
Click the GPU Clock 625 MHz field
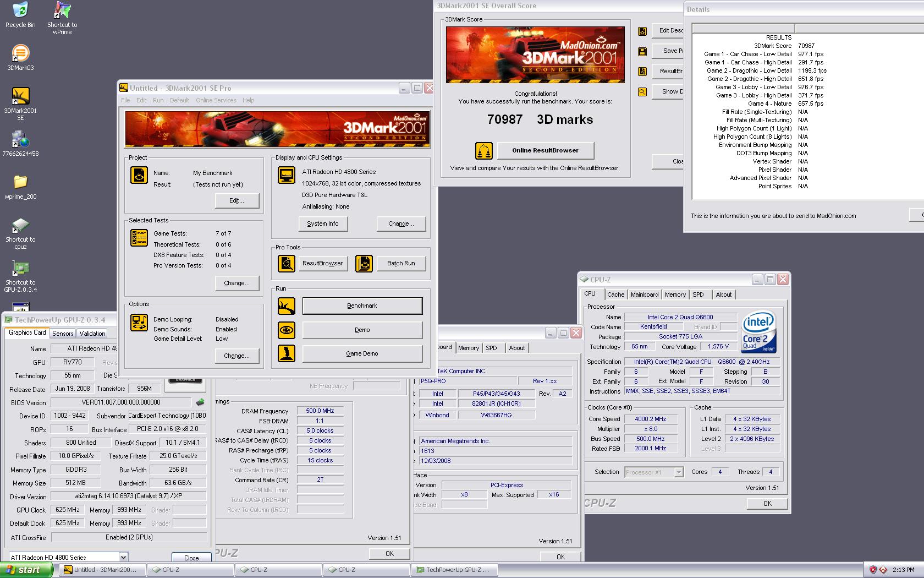click(x=68, y=510)
